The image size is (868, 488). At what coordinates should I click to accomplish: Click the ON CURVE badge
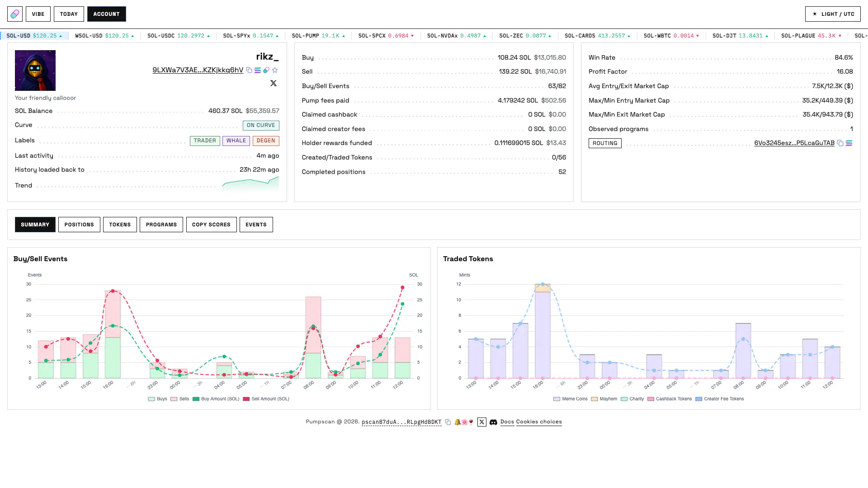(x=261, y=126)
